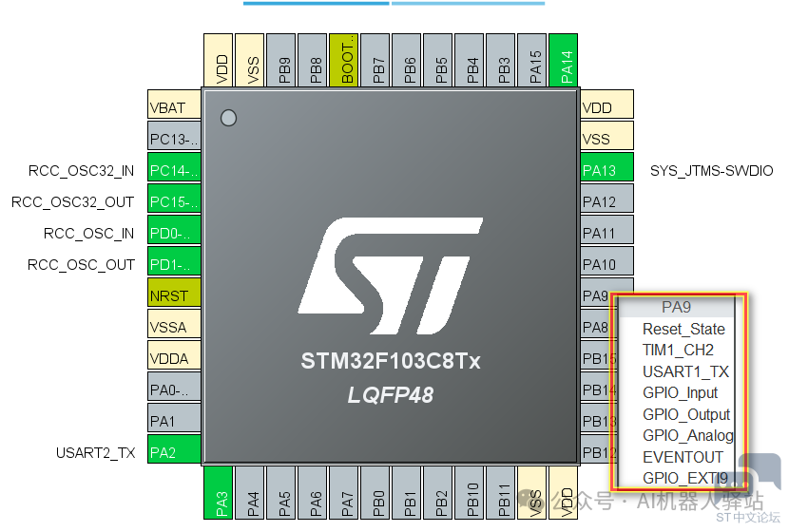Image resolution: width=789 pixels, height=532 pixels.
Task: Click green PA3 pin at bottom
Action: [219, 493]
